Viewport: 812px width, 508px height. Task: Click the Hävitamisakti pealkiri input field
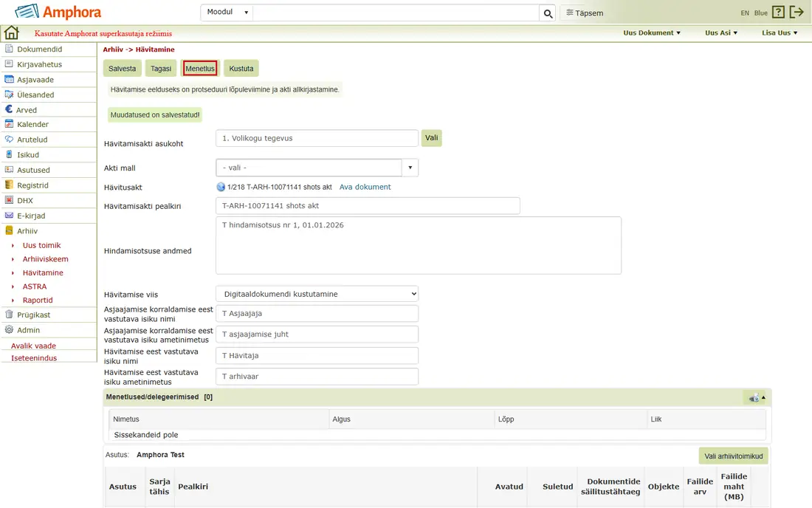(x=368, y=205)
